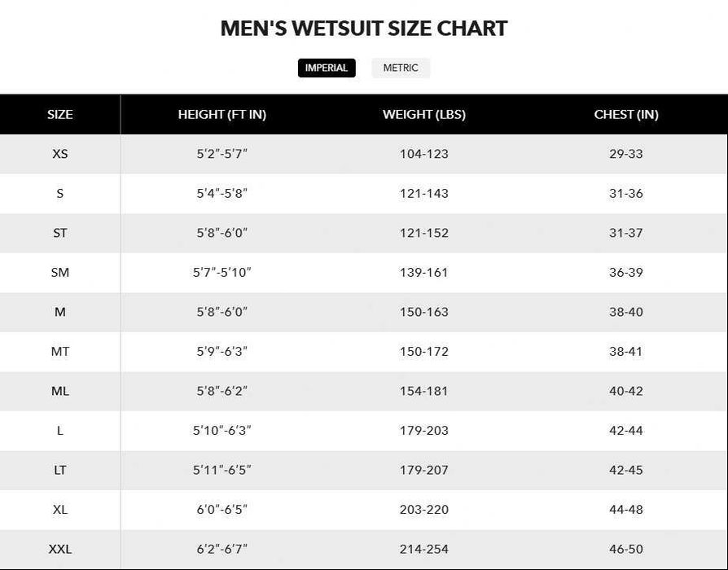The width and height of the screenshot is (728, 570).
Task: Select the XS size row label
Action: coord(60,154)
